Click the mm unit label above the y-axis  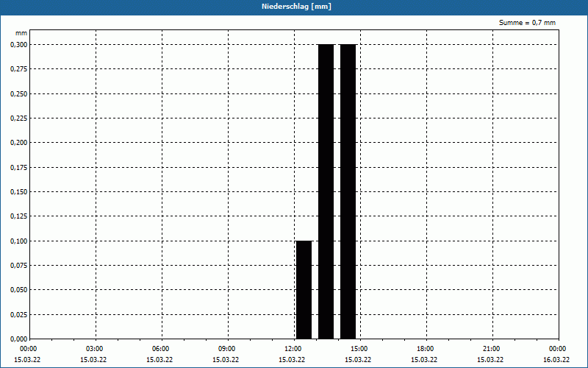tap(21, 33)
